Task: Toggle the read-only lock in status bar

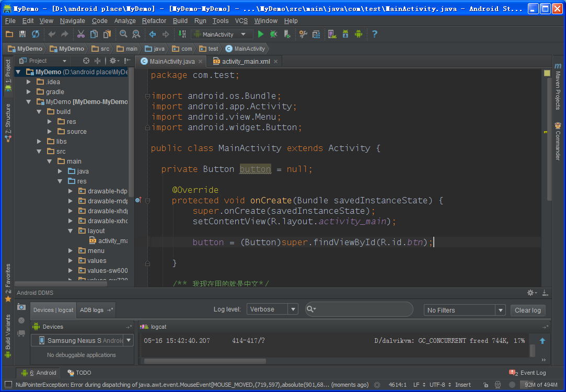Action: coord(486,385)
